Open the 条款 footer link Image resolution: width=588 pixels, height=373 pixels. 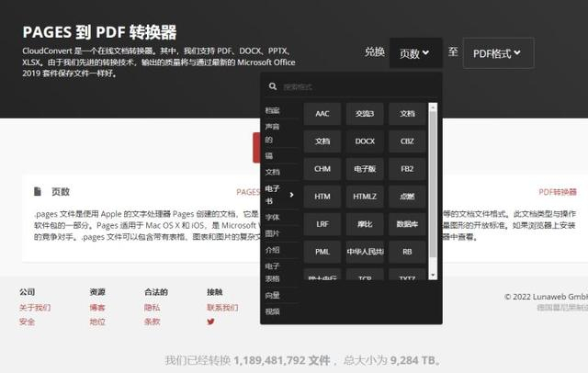[152, 322]
